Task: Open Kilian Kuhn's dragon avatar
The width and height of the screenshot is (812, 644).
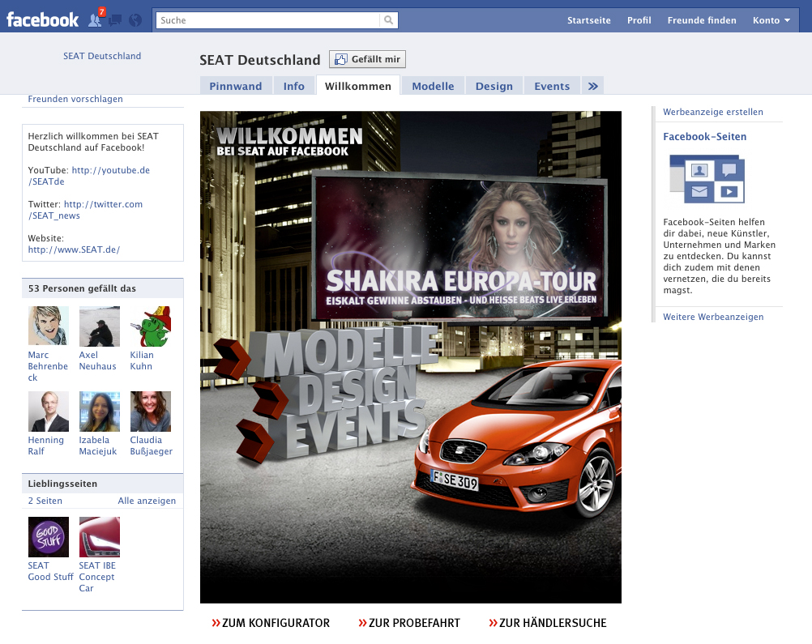Action: pos(151,326)
